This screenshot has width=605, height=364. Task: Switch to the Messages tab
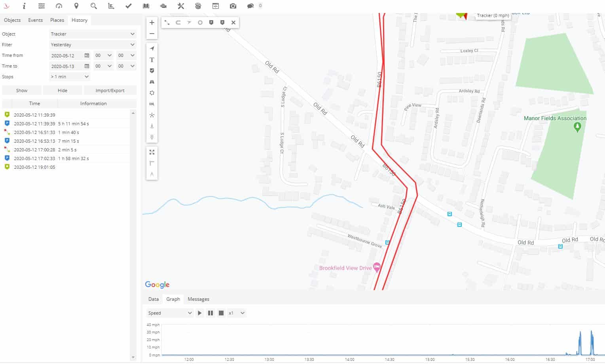tap(198, 299)
